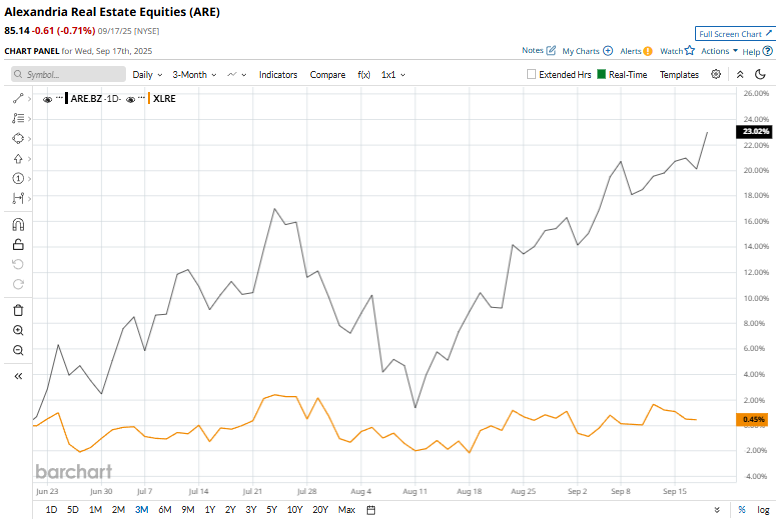This screenshot has width=776, height=522.
Task: Open the Compare menu
Action: click(327, 75)
